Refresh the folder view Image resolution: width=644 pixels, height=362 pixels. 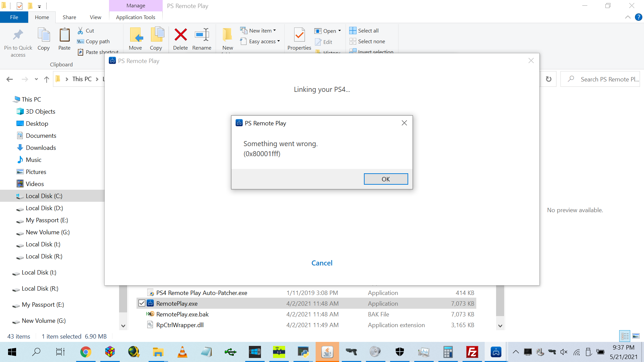pyautogui.click(x=549, y=79)
